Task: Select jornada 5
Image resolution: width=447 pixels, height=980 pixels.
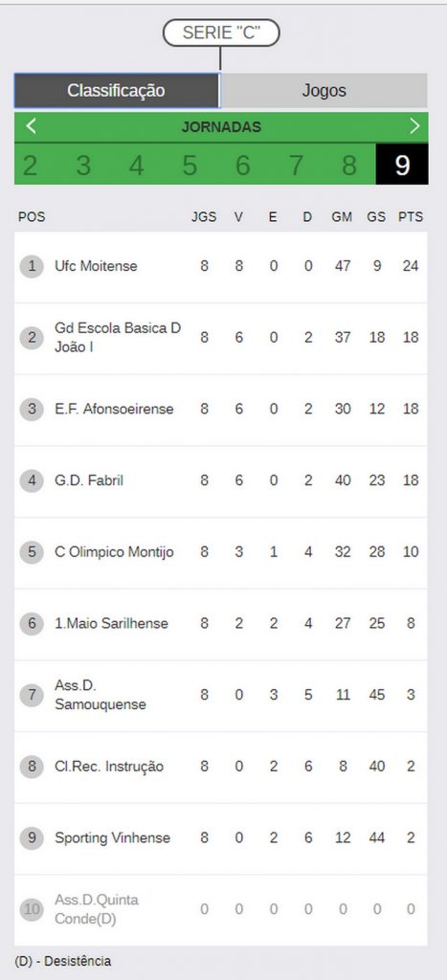Action: 190,166
